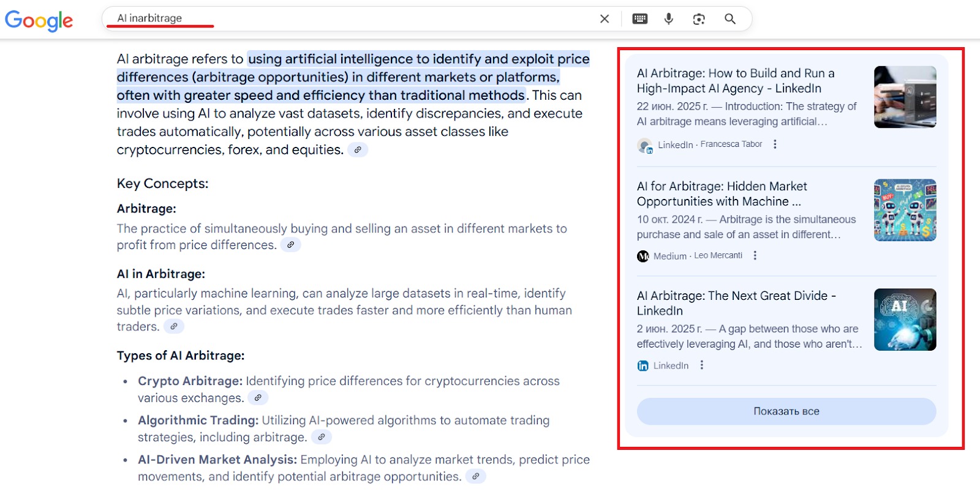Open 'AI Arbitrage: How to Build and Run' result
Viewport: 980px width, 497px height.
coord(736,81)
